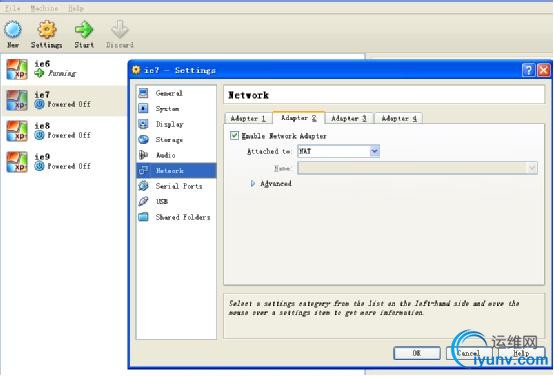Click the New virtual machine icon
Viewport: 554px width, 376px height.
point(13,29)
